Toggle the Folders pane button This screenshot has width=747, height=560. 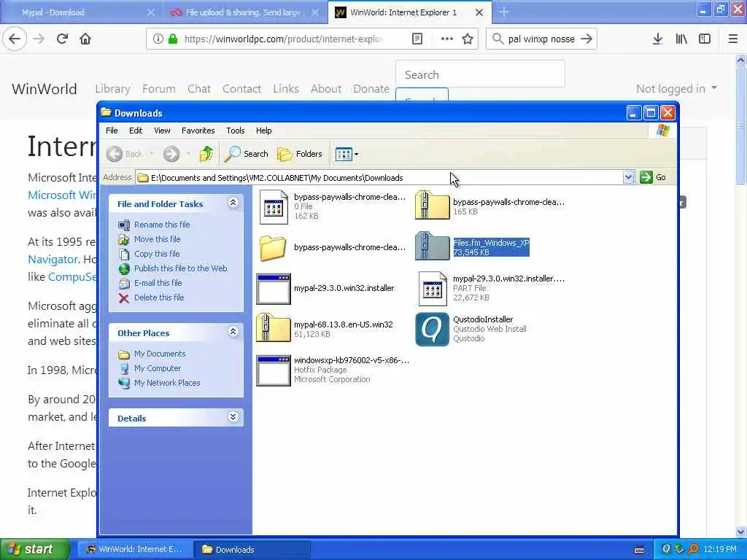300,154
